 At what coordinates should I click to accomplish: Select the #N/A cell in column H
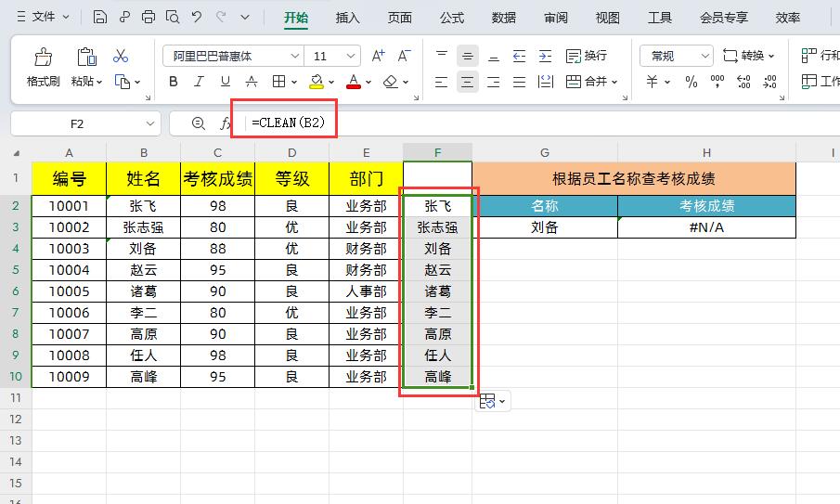tap(706, 227)
